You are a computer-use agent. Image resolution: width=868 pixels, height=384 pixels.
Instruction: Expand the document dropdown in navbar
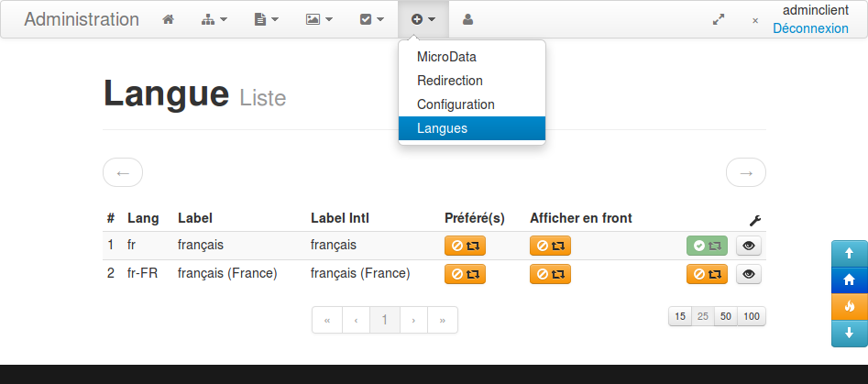point(266,19)
